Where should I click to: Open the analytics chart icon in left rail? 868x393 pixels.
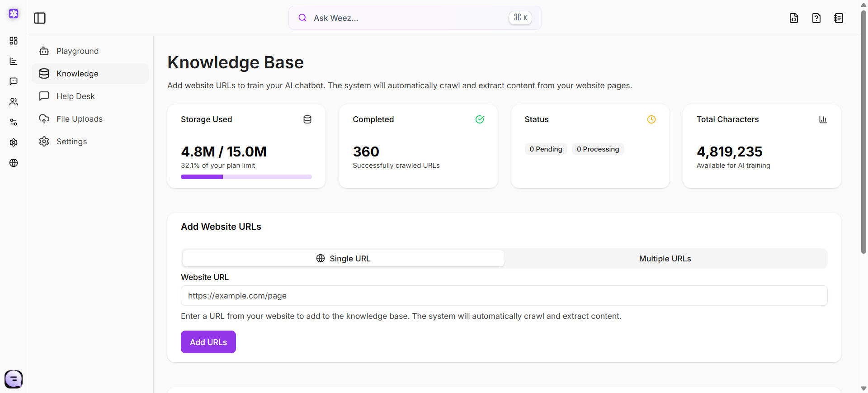[x=14, y=61]
